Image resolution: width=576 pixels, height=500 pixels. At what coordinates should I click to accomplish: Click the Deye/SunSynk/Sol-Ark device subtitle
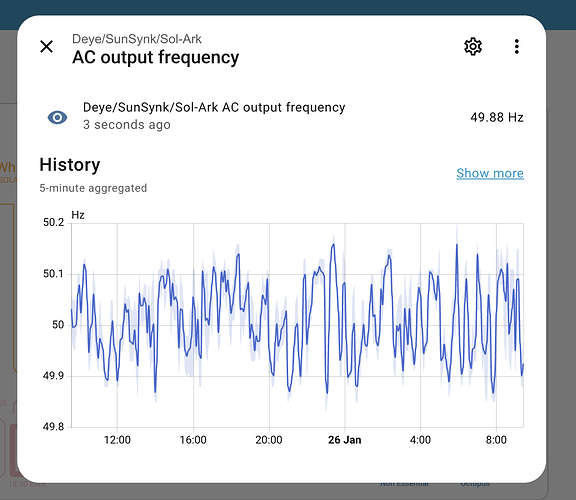(x=137, y=39)
